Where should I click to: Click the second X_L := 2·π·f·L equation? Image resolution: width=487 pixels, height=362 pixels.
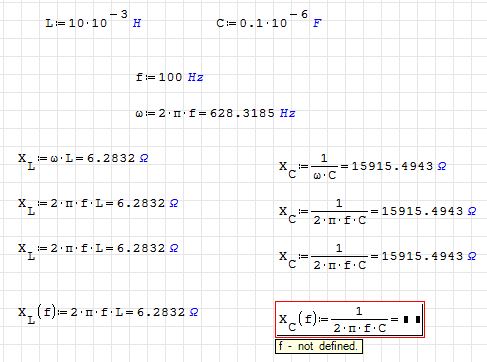[98, 250]
